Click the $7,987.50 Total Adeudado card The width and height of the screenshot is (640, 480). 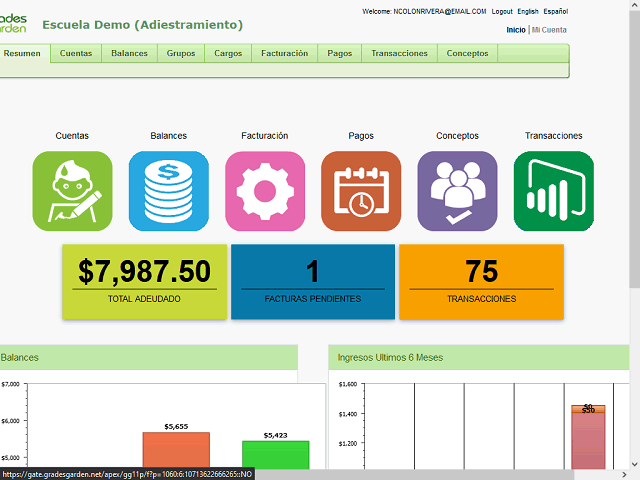click(x=144, y=281)
